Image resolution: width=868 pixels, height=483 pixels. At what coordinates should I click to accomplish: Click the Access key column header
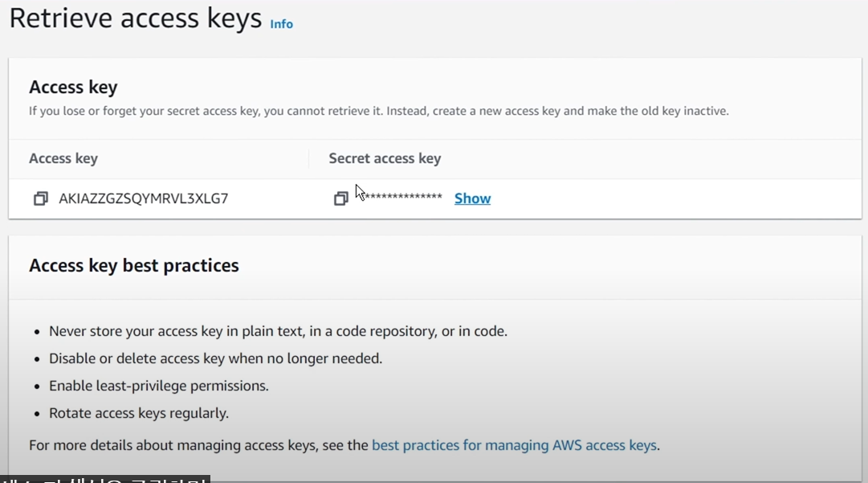(x=63, y=158)
